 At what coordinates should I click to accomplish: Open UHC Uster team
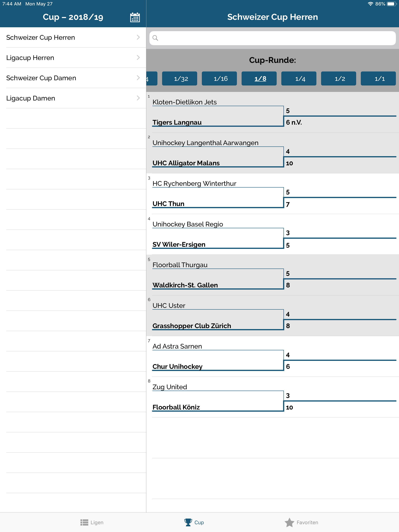pyautogui.click(x=169, y=306)
